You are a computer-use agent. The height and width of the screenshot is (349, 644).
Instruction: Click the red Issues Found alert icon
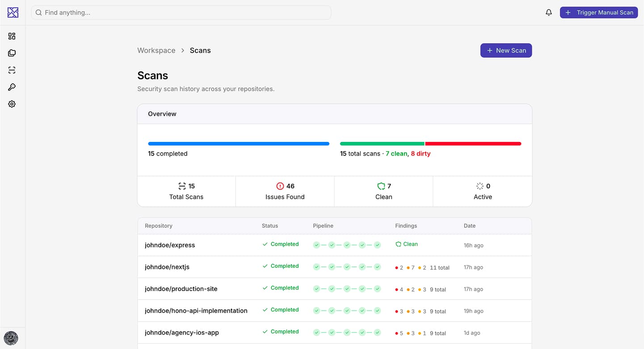pos(280,186)
